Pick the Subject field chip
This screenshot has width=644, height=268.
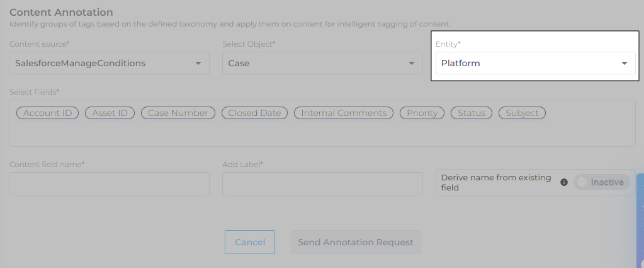(522, 113)
